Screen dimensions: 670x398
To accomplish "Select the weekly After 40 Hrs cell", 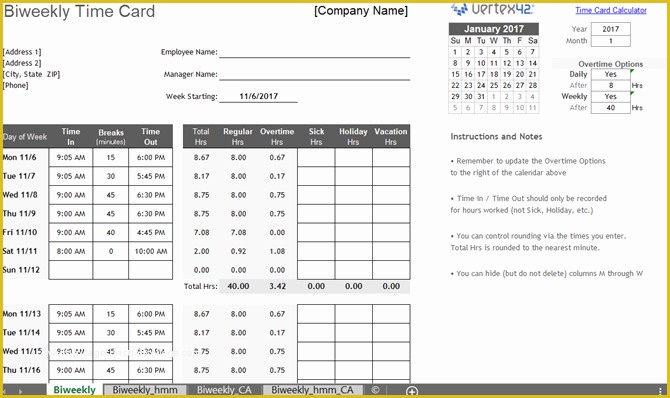I will 611,108.
